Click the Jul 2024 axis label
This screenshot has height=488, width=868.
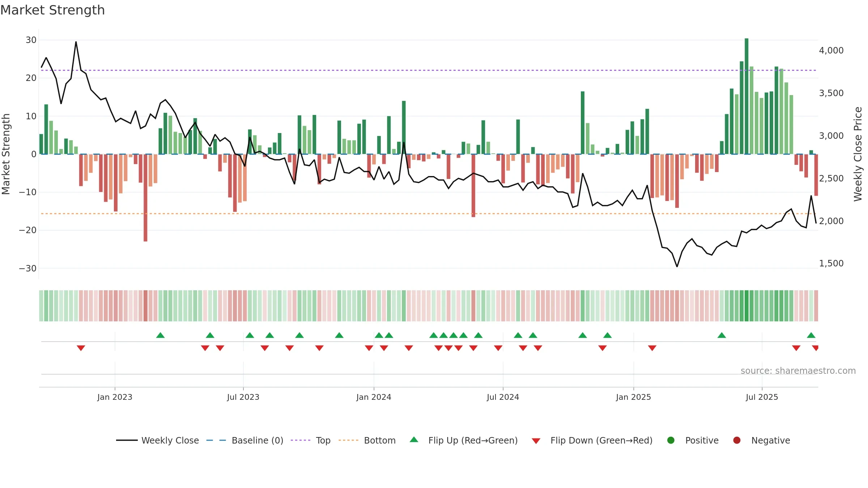(x=503, y=397)
